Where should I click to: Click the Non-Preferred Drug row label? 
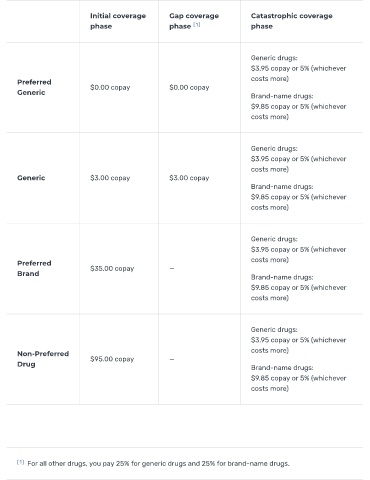43,359
